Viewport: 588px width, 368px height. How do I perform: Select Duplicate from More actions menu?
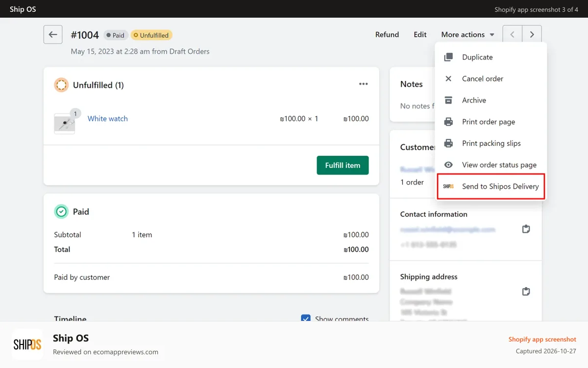[491, 57]
